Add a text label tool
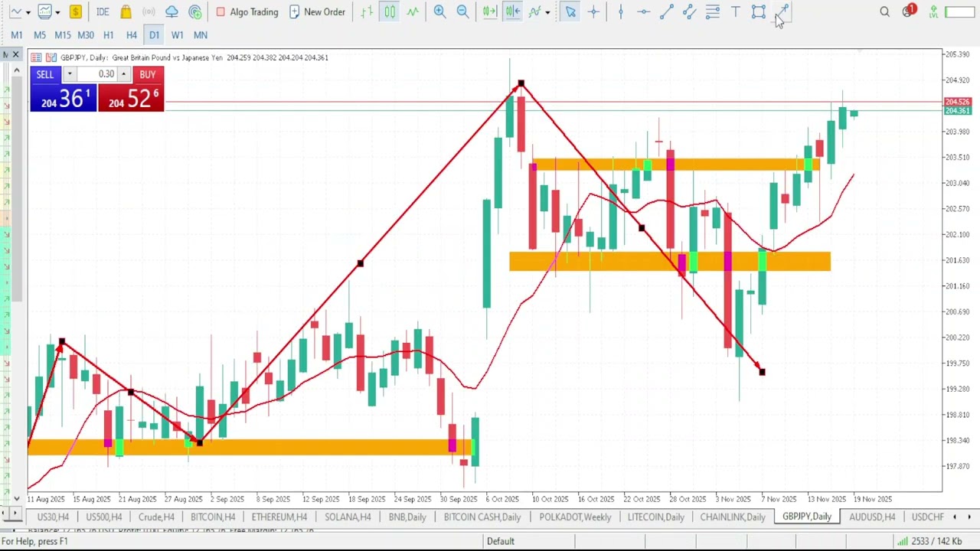This screenshot has width=980, height=551. point(735,11)
